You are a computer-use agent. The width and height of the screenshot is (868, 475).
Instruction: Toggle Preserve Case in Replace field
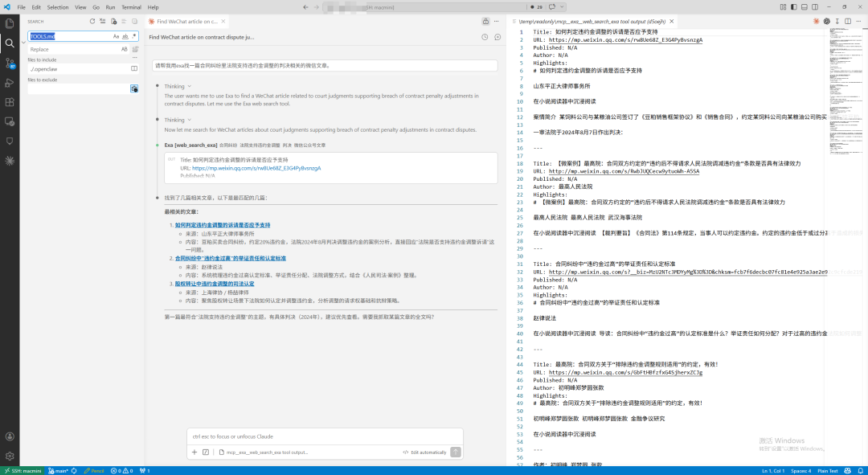pyautogui.click(x=124, y=49)
